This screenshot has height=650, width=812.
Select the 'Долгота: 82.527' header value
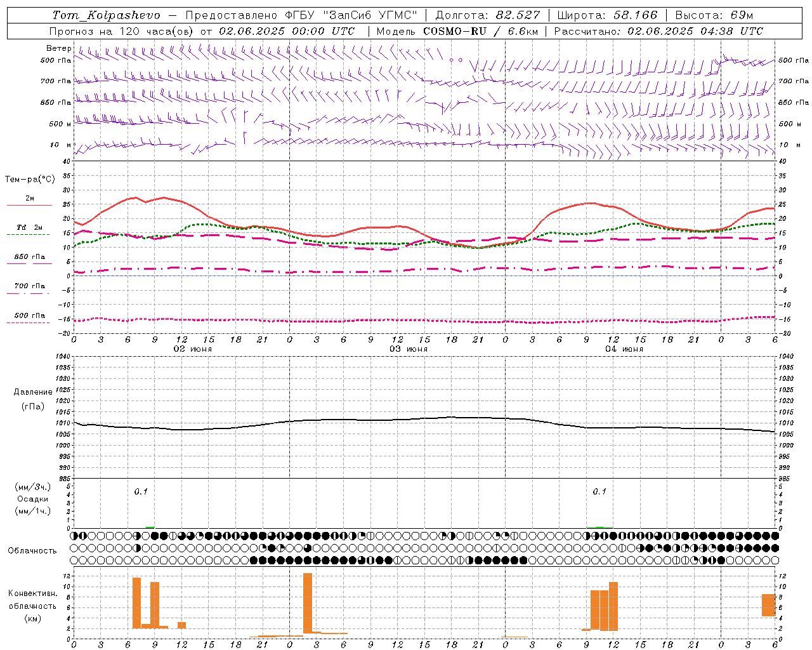[x=488, y=15]
